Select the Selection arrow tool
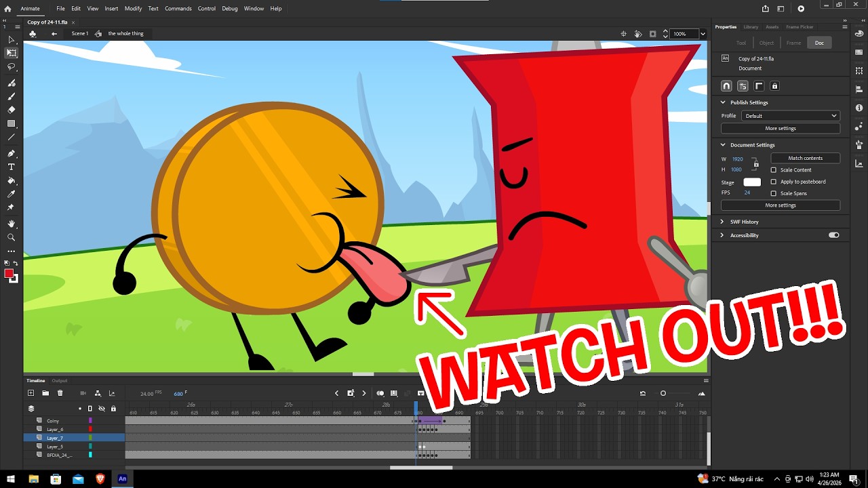 coord(11,40)
